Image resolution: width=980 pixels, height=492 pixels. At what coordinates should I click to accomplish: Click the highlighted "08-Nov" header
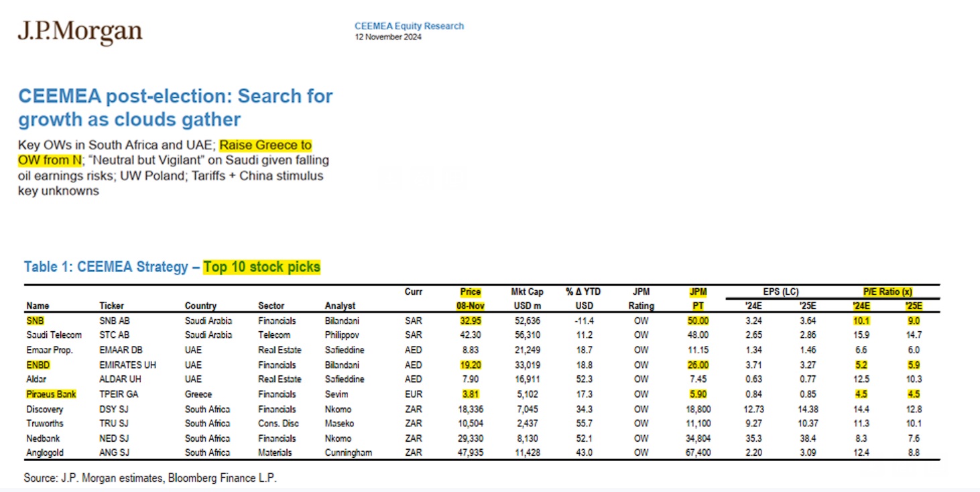coord(471,306)
